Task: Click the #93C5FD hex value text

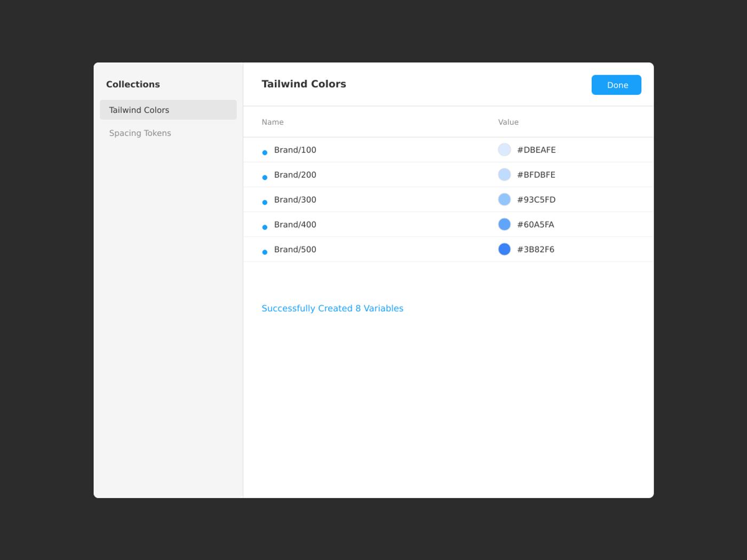Action: (536, 199)
